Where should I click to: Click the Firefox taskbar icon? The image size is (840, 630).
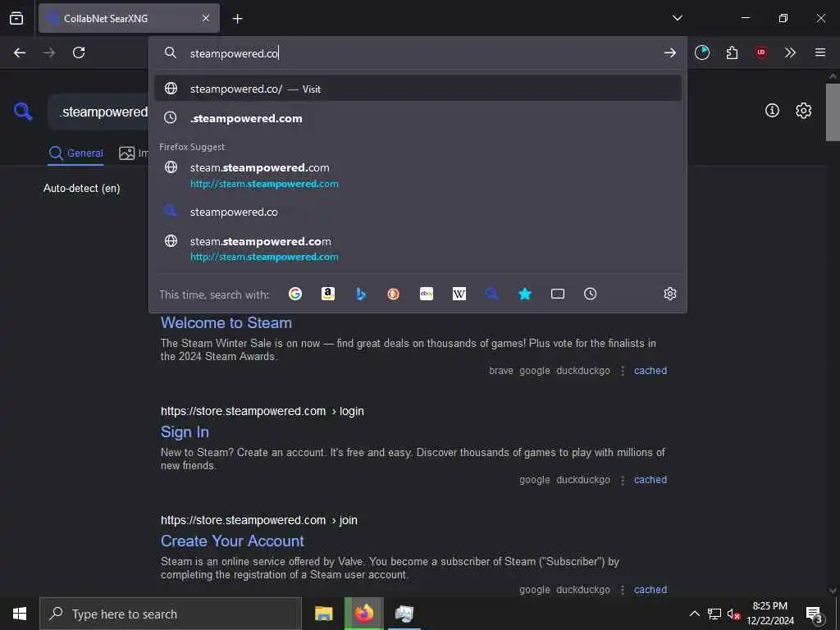[x=363, y=614]
